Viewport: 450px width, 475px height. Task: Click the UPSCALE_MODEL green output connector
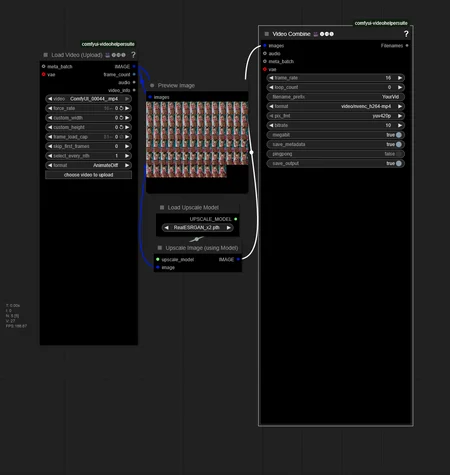[236, 219]
